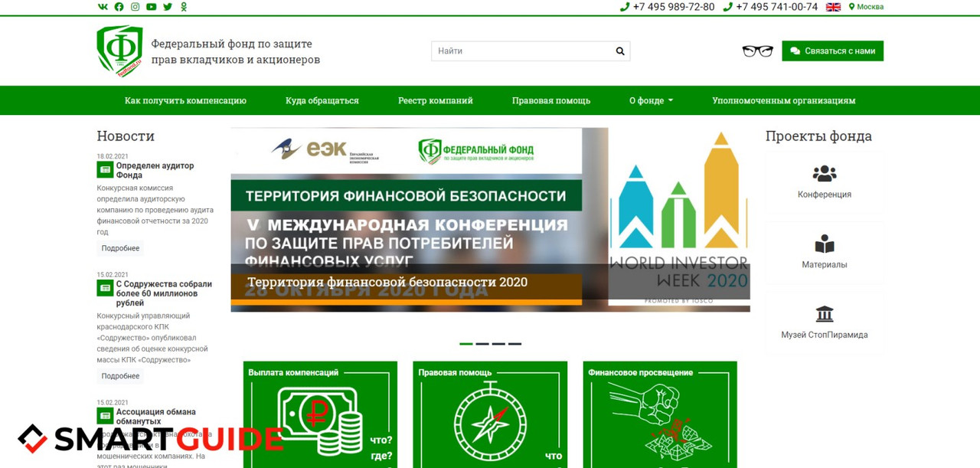Open the Выплата компенсаций green tile

(x=321, y=414)
